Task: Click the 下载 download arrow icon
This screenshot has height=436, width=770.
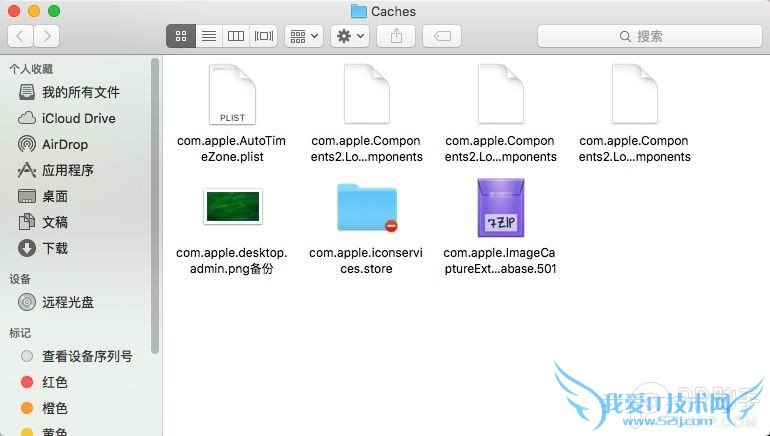Action: click(27, 248)
